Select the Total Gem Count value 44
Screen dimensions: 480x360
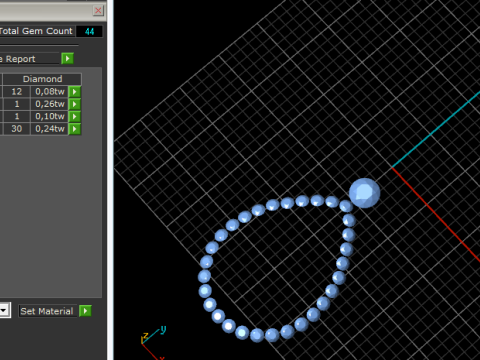(89, 32)
